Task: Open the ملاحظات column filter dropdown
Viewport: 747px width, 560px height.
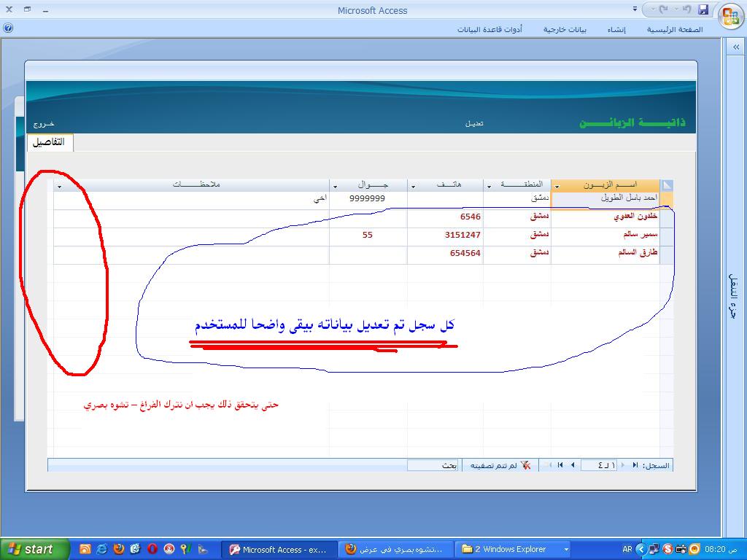Action: [60, 187]
